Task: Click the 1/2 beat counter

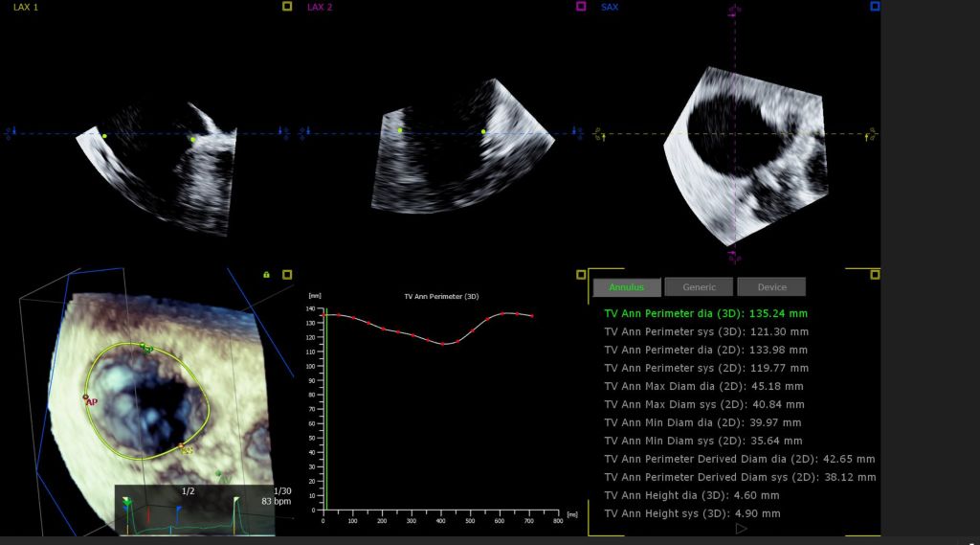Action: (x=189, y=491)
